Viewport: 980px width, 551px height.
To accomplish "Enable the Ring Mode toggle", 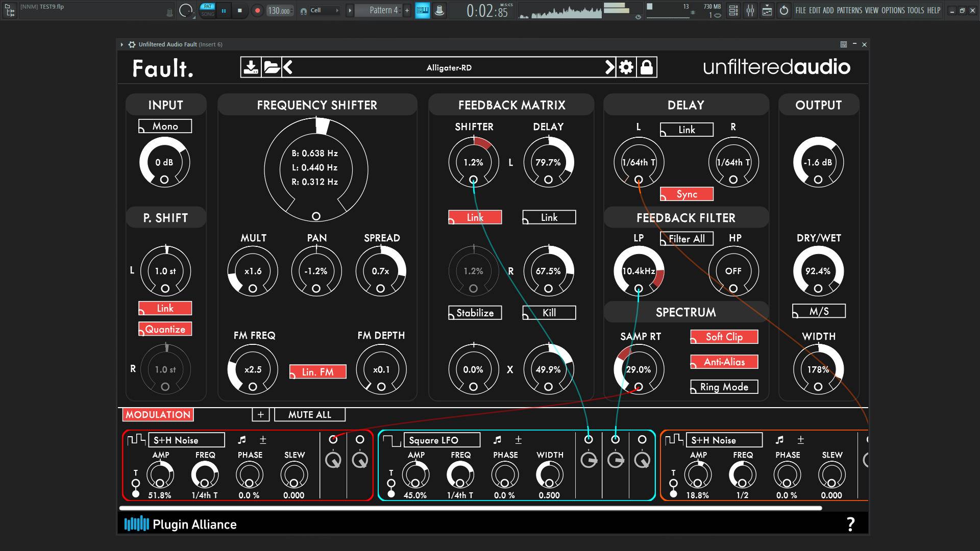I will (724, 387).
